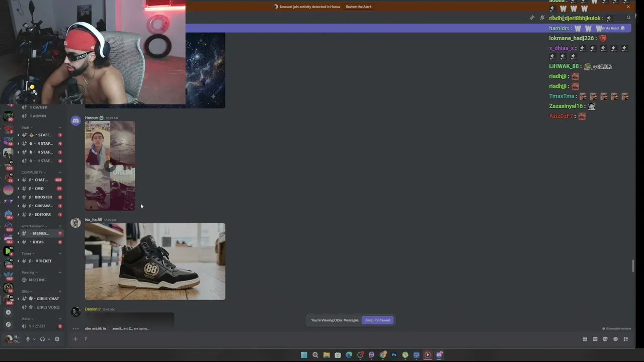The image size is (644, 362).
Task: Open the GIF picker
Action: 595,339
